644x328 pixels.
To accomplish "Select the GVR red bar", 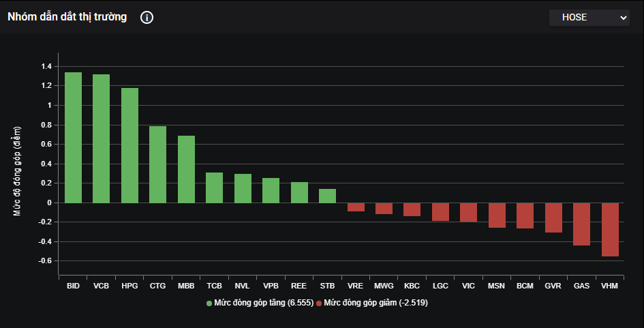I will [x=553, y=218].
